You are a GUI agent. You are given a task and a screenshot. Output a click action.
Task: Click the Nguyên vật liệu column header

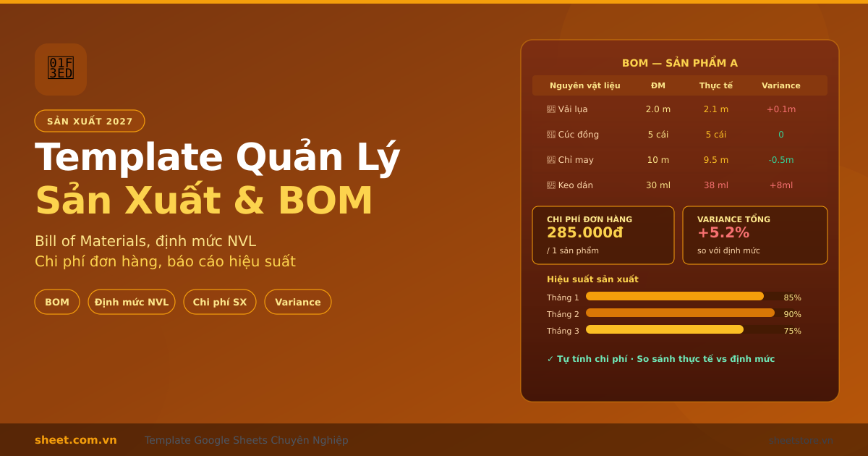584,85
